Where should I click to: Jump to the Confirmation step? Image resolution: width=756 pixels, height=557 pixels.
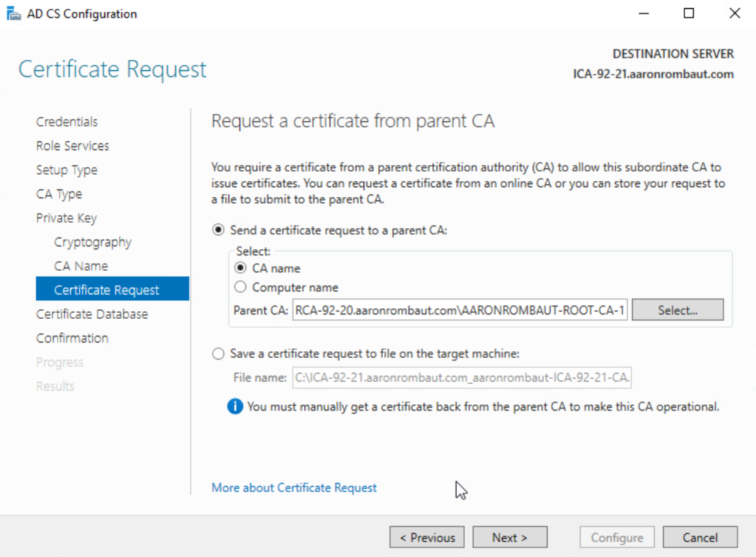72,338
